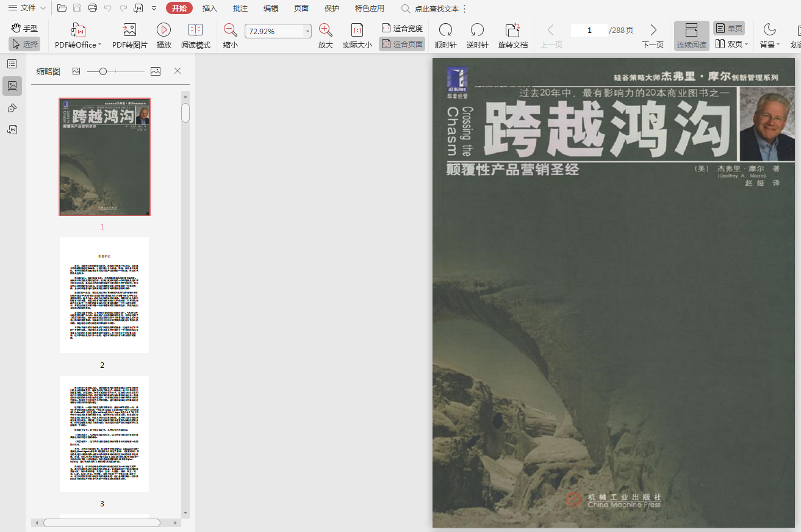Enable 适合宽度 fit width view
The image size is (801, 532).
click(402, 28)
